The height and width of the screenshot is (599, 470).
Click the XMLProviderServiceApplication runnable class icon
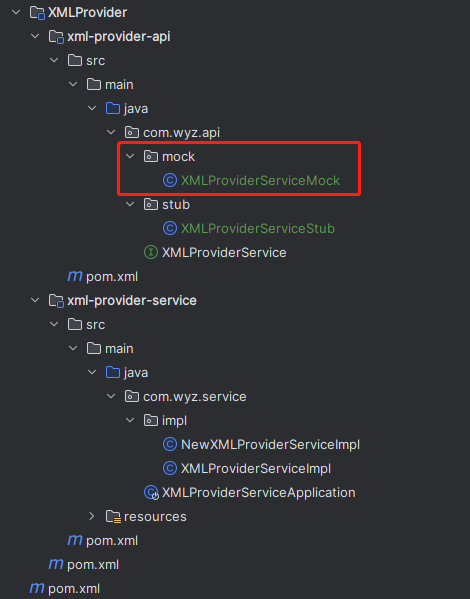pos(151,492)
